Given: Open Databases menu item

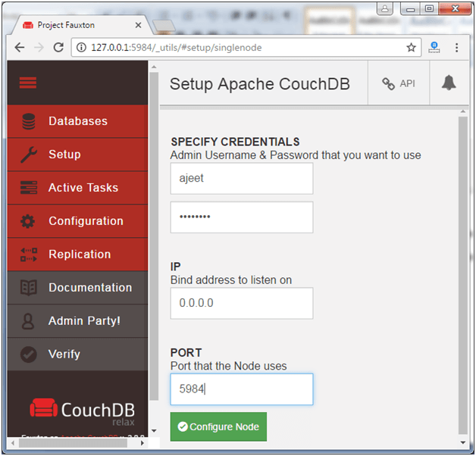Looking at the screenshot, I should click(x=78, y=121).
